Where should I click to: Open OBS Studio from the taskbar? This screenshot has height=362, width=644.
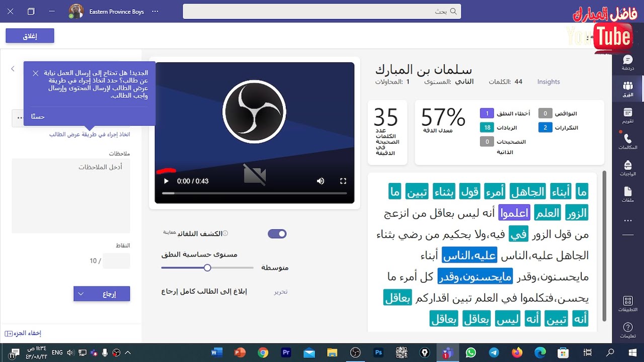355,352
